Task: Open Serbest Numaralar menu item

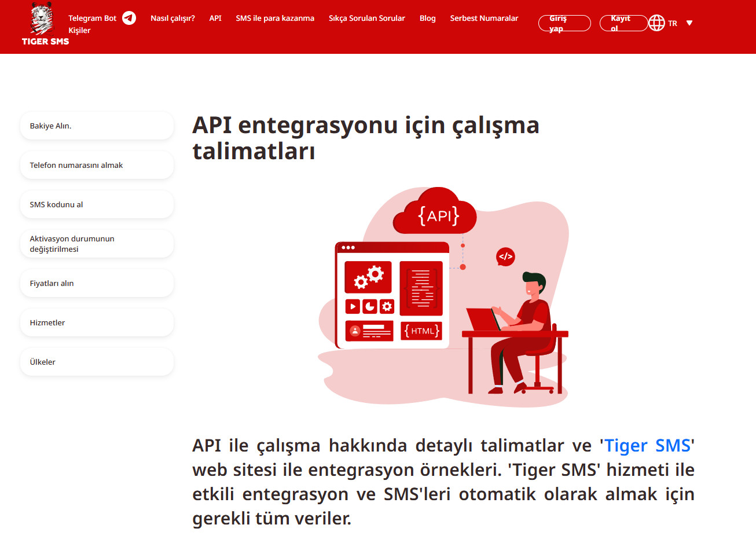Action: [484, 18]
